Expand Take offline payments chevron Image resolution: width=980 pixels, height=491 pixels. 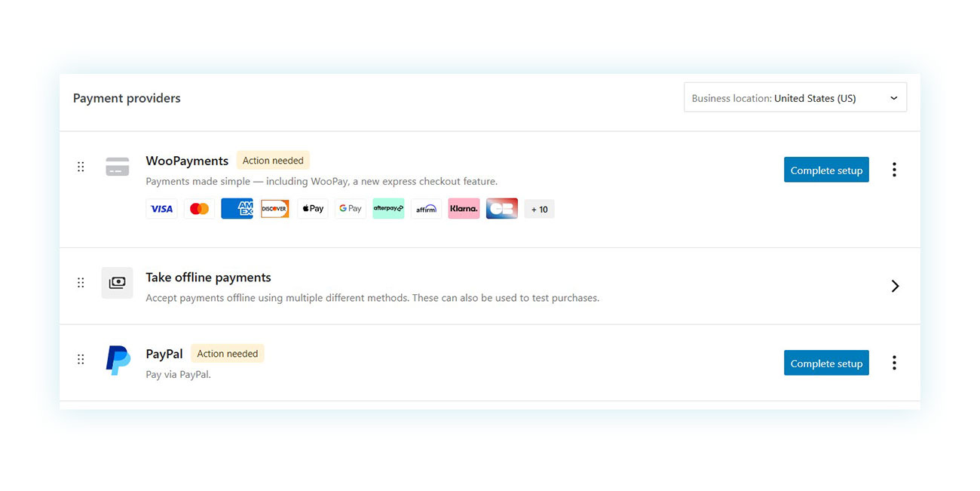pos(895,286)
